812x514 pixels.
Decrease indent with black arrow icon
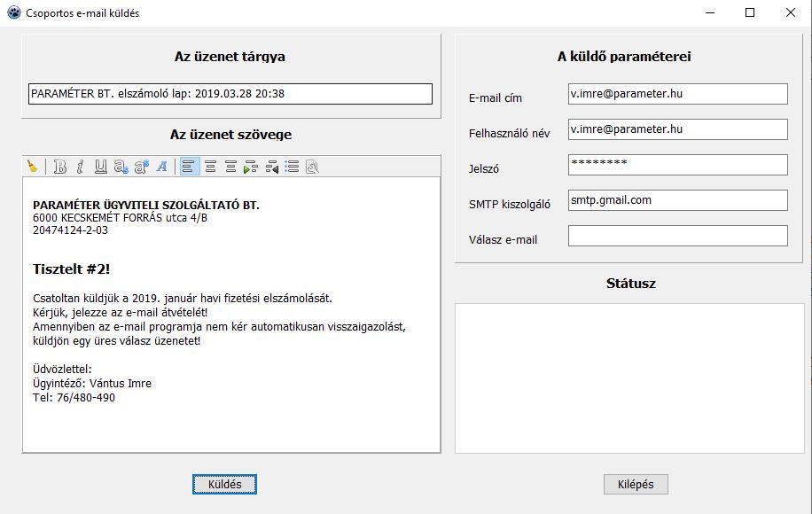[271, 166]
